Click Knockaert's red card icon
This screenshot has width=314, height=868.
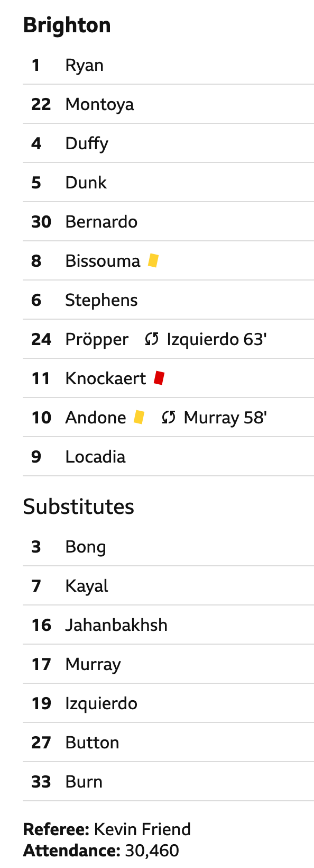click(159, 378)
